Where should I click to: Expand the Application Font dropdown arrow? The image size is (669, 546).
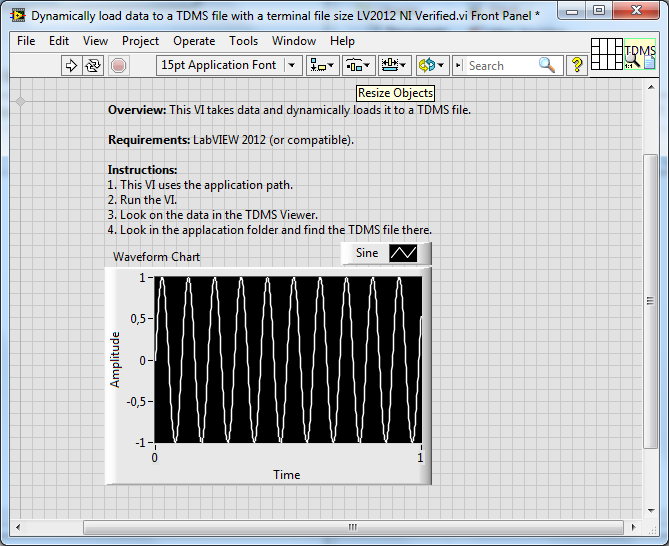point(292,65)
